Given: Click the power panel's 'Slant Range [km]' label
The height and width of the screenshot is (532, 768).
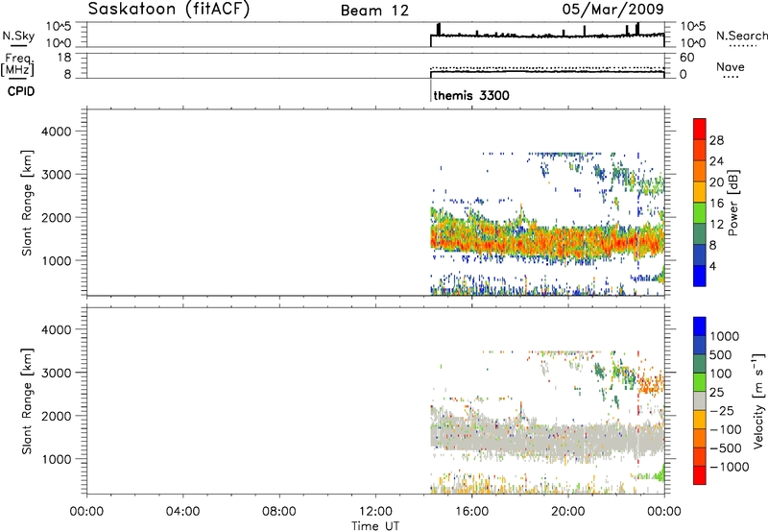Looking at the screenshot, I should click(x=27, y=203).
